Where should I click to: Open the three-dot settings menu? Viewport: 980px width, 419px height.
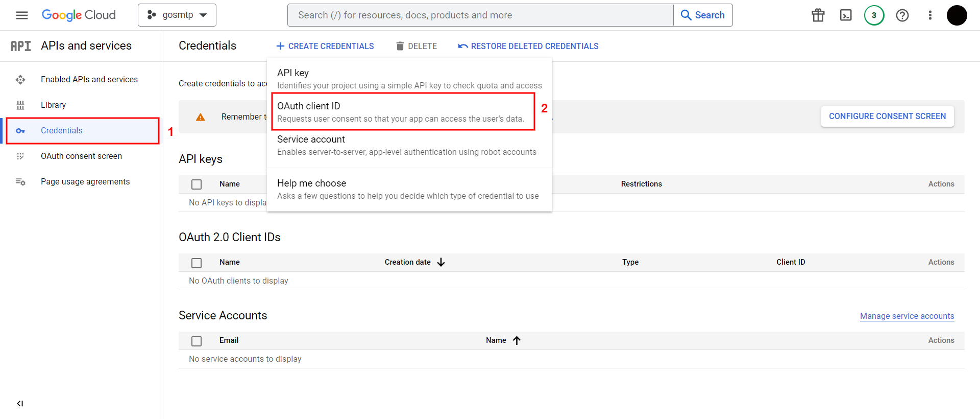pyautogui.click(x=930, y=15)
